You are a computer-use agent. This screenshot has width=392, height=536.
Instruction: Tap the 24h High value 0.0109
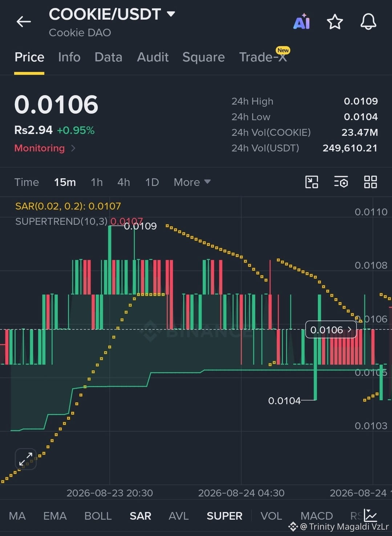click(361, 101)
